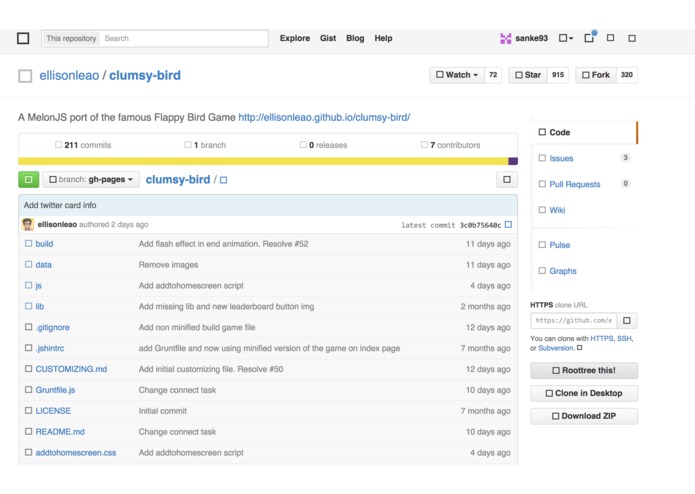View 320 forks count

[626, 75]
